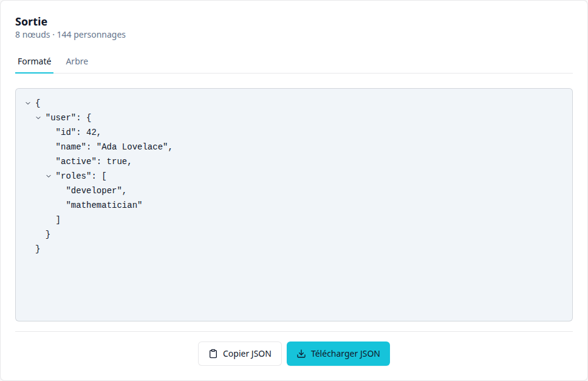Click the Télécharger JSON button
Screen dimensions: 588x381
tap(338, 354)
